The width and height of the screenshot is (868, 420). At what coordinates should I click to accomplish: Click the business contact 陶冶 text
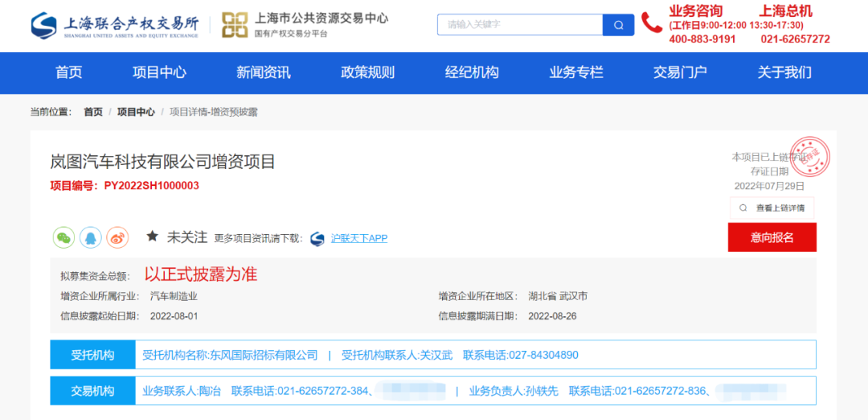[210, 391]
